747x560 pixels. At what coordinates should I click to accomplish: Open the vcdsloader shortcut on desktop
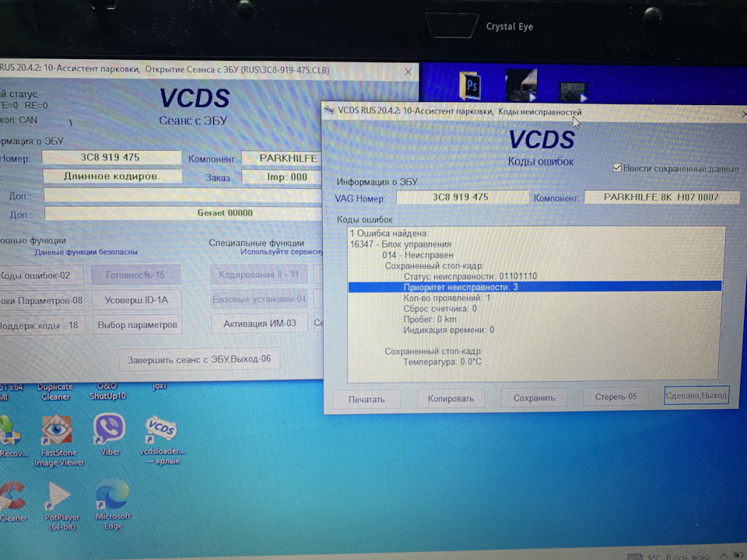coord(161,440)
